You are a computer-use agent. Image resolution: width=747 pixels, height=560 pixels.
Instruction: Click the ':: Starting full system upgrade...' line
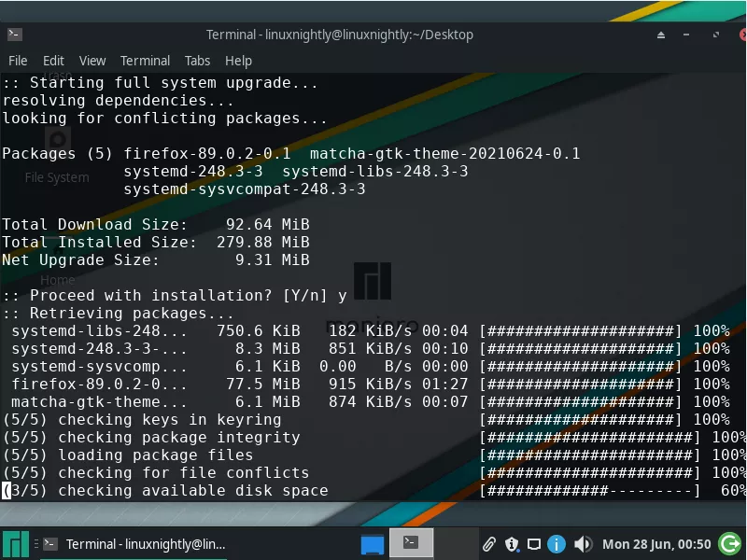coord(160,83)
